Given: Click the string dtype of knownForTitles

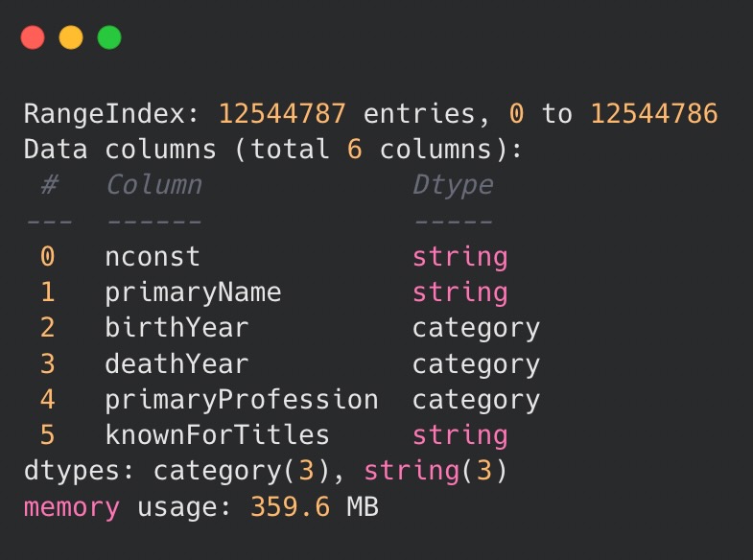Looking at the screenshot, I should (x=460, y=435).
